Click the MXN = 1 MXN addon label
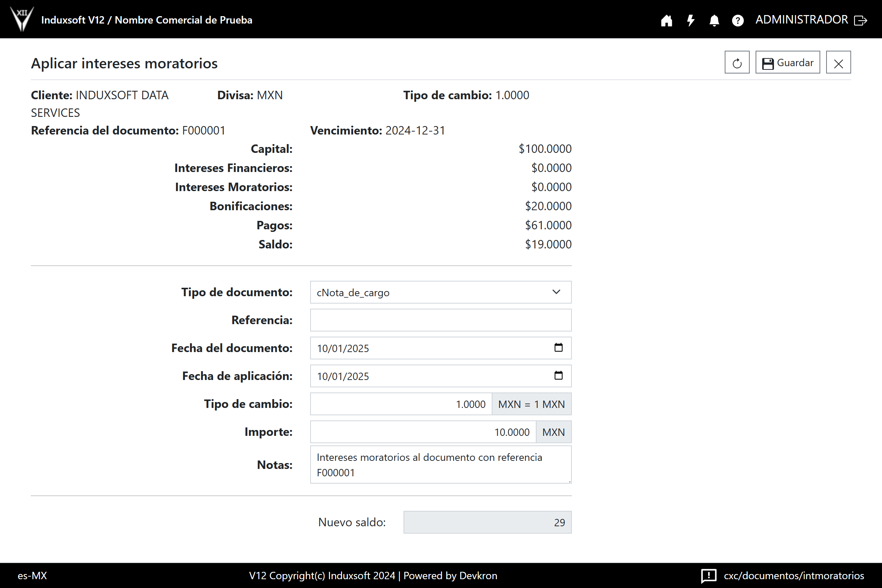Screen dimensions: 882x588 [x=532, y=404]
